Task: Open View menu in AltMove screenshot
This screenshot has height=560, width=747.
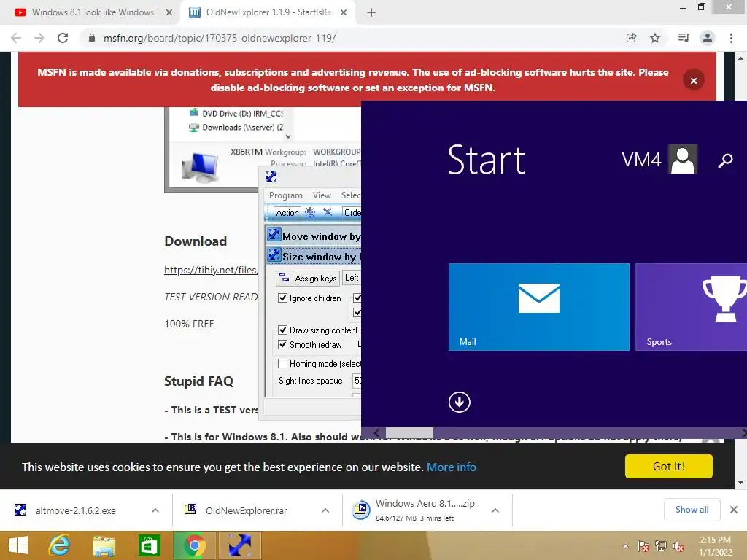Action: point(322,195)
